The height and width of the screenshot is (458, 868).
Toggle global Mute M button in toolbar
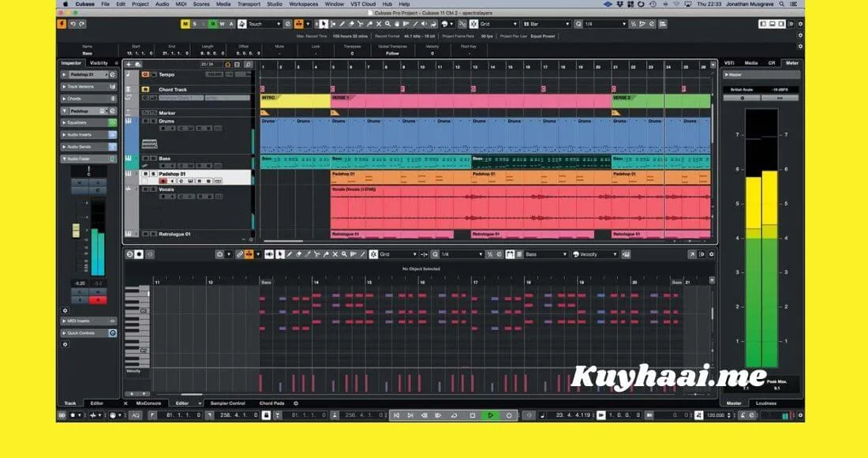[185, 24]
